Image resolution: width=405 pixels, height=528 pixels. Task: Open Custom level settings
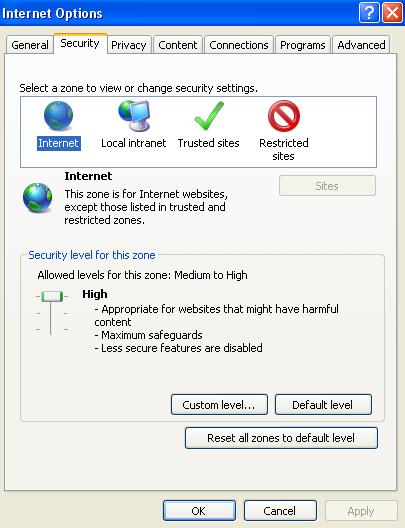pyautogui.click(x=219, y=404)
